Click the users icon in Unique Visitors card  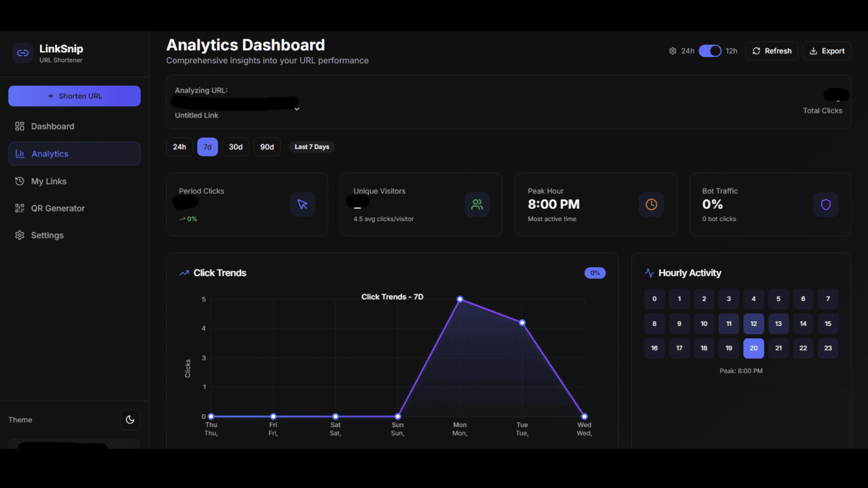(477, 204)
